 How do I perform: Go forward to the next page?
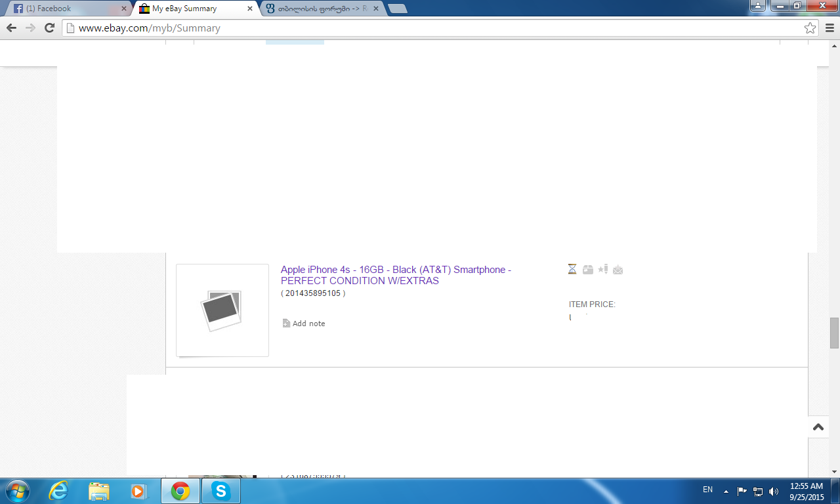30,28
